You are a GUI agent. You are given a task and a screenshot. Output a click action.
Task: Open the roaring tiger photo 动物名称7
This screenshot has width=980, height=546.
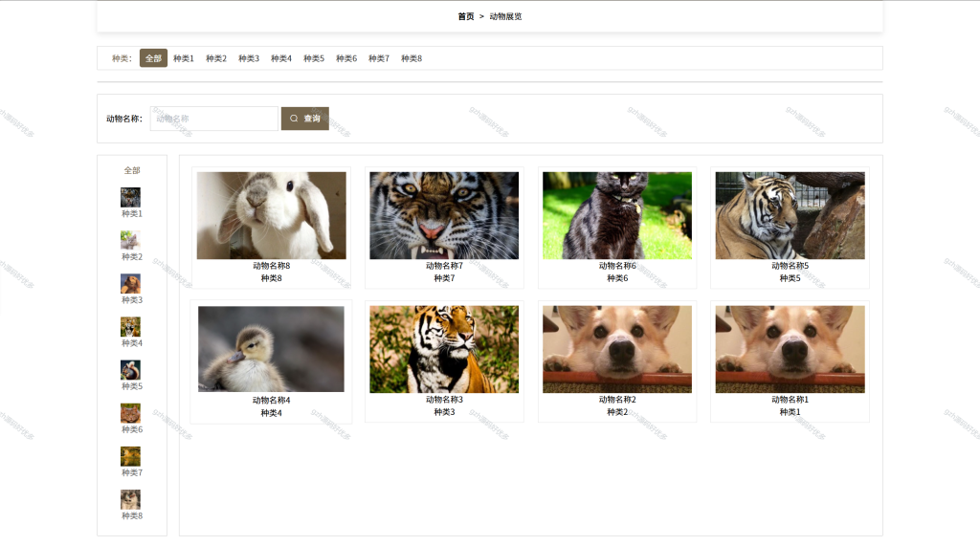(444, 215)
